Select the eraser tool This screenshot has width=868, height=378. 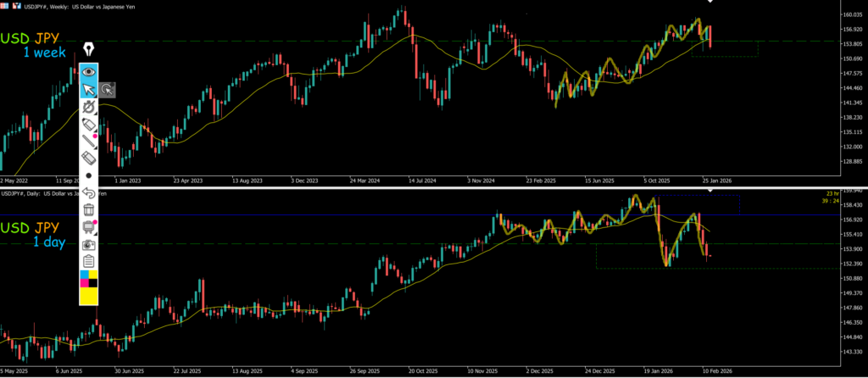click(88, 158)
